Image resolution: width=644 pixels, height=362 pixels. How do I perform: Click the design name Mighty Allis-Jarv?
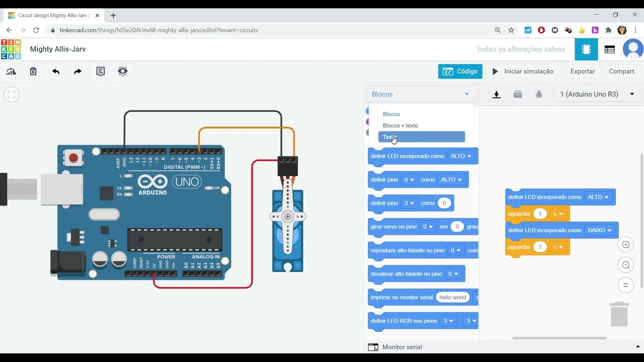58,49
